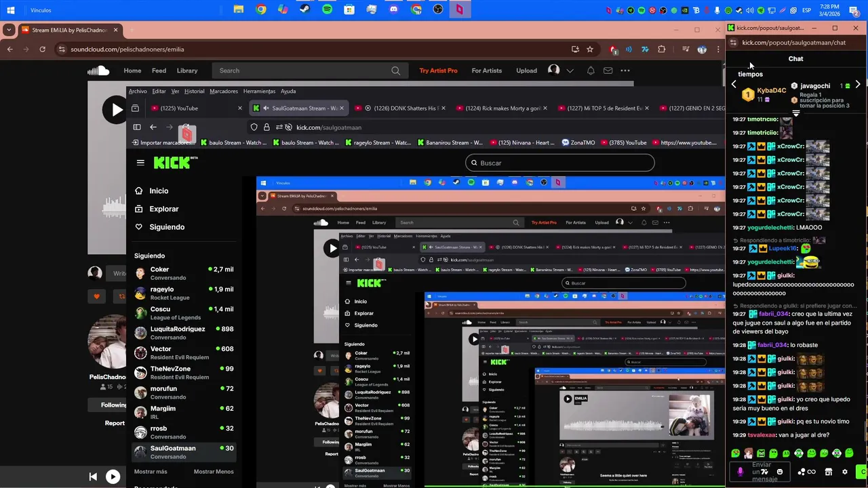Image resolution: width=868 pixels, height=488 pixels.
Task: Open the Kick hamburger menu
Action: (x=140, y=163)
